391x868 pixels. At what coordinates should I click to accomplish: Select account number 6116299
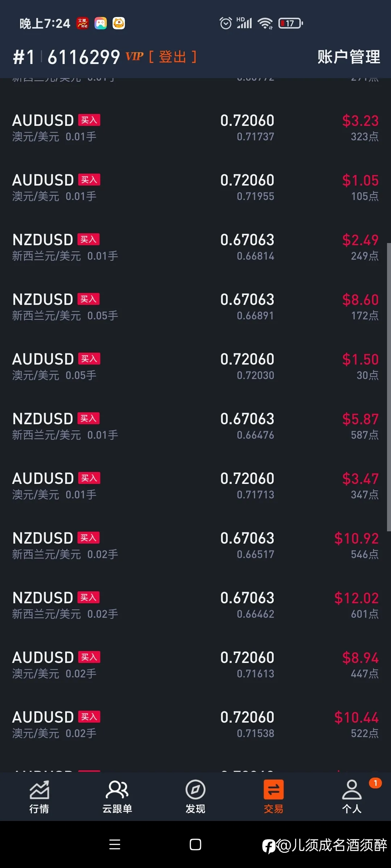click(84, 57)
